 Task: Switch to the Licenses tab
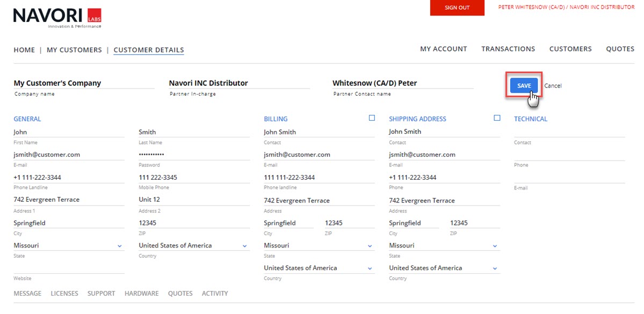coord(64,294)
